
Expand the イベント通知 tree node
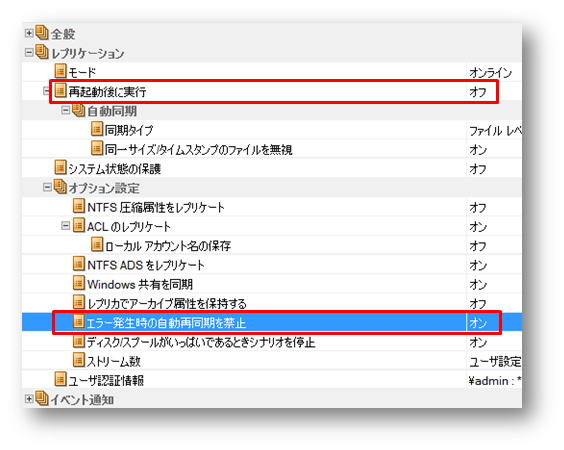pos(29,399)
